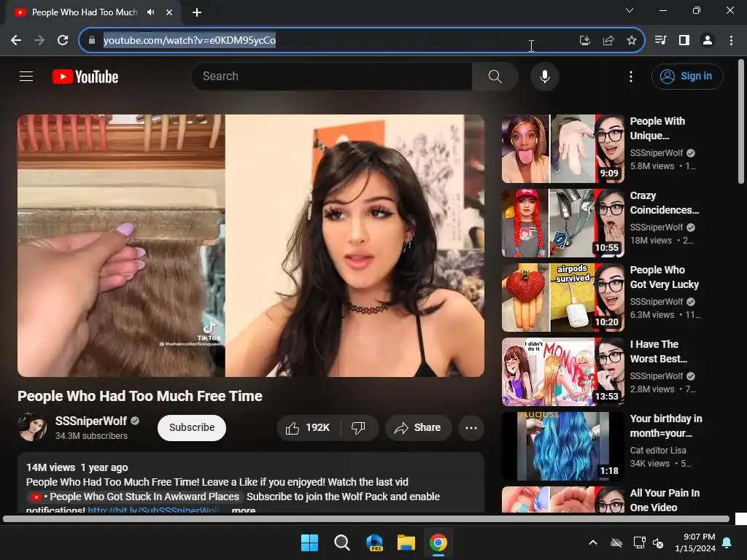Image resolution: width=747 pixels, height=560 pixels.
Task: Open Your birthday in month thumbnail
Action: [562, 446]
